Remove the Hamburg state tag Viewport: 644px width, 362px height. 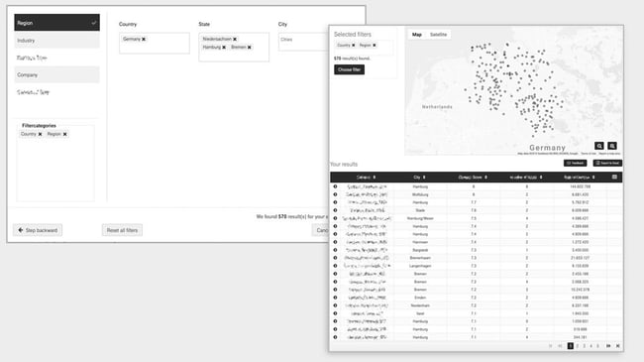click(224, 48)
